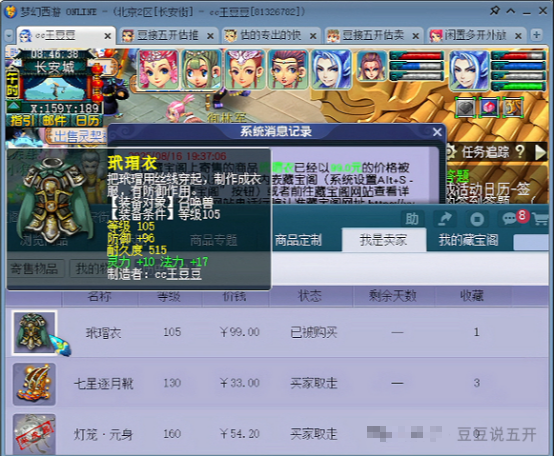This screenshot has height=457, width=554.
Task: Close the 豆接五开估卖 tab
Action: coord(416,36)
